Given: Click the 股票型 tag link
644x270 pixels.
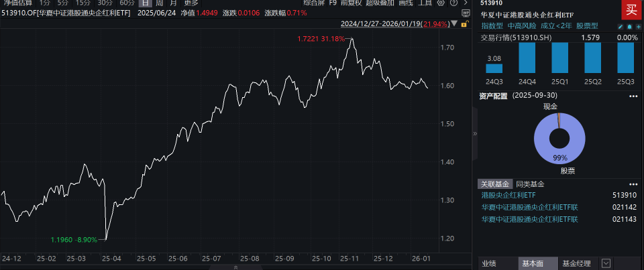Looking at the screenshot, I should tap(588, 26).
